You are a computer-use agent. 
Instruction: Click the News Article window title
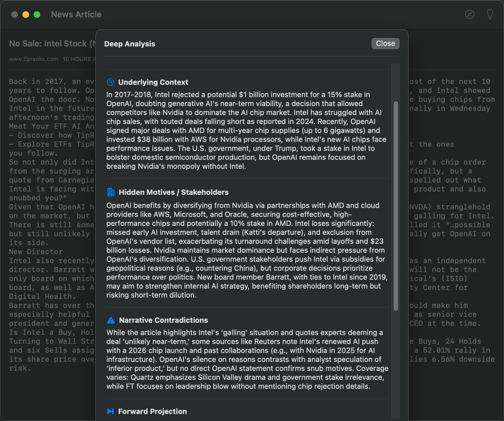click(76, 15)
